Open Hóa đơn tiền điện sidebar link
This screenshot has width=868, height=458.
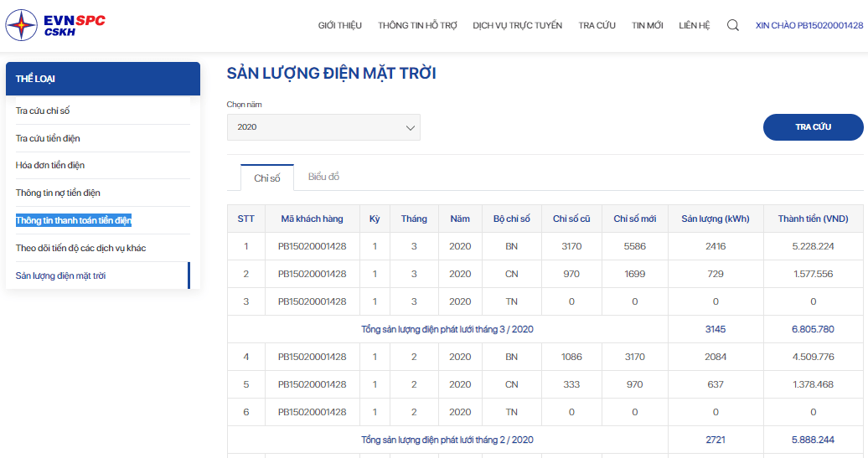(49, 166)
